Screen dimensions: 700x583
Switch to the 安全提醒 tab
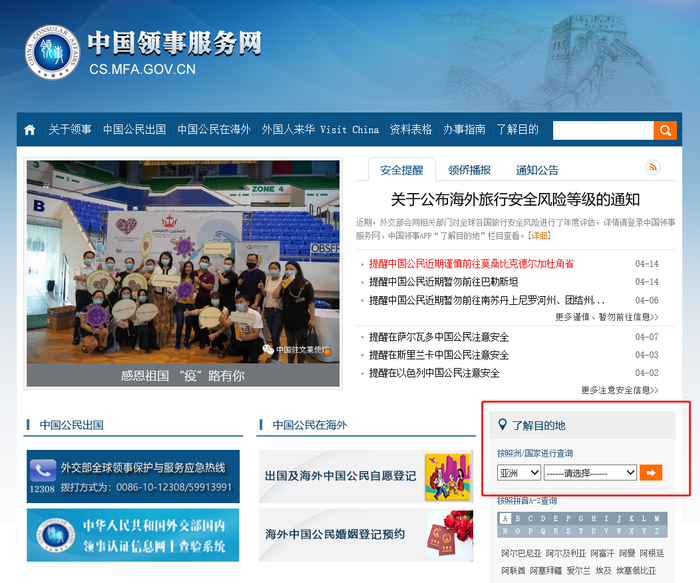pos(402,170)
